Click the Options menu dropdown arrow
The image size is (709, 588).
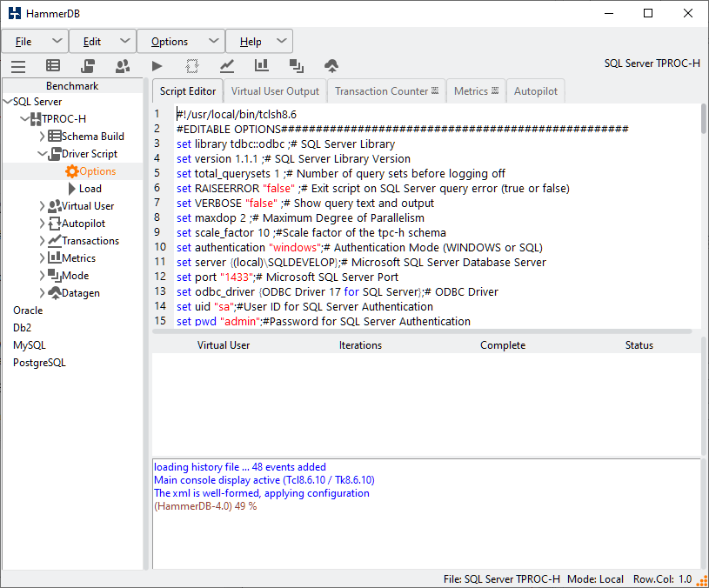[214, 41]
